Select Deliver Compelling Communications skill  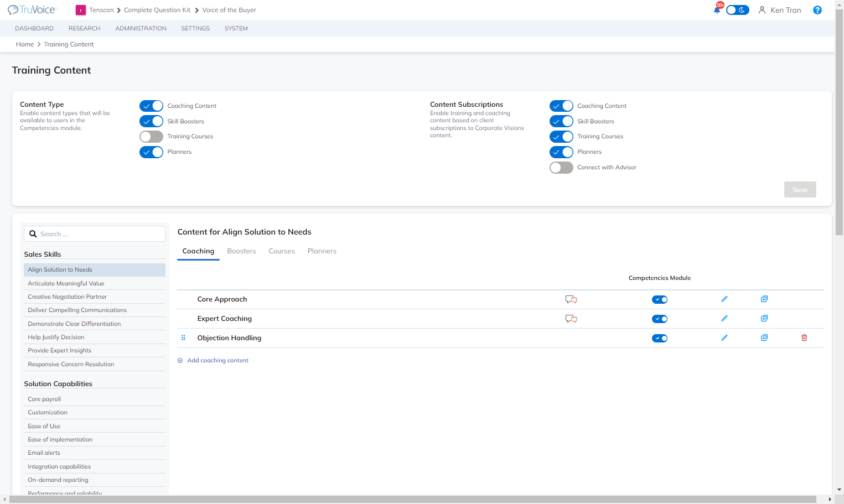(95, 310)
